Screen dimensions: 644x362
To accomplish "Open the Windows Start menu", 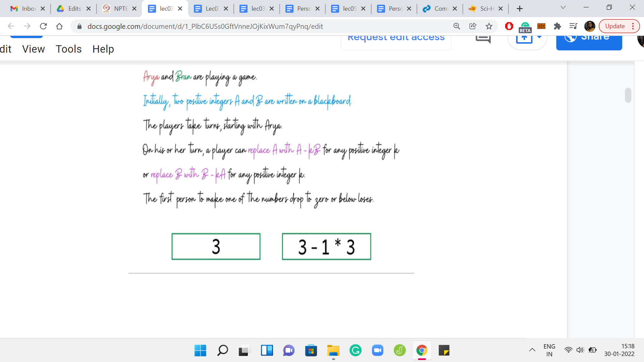I will (x=200, y=351).
